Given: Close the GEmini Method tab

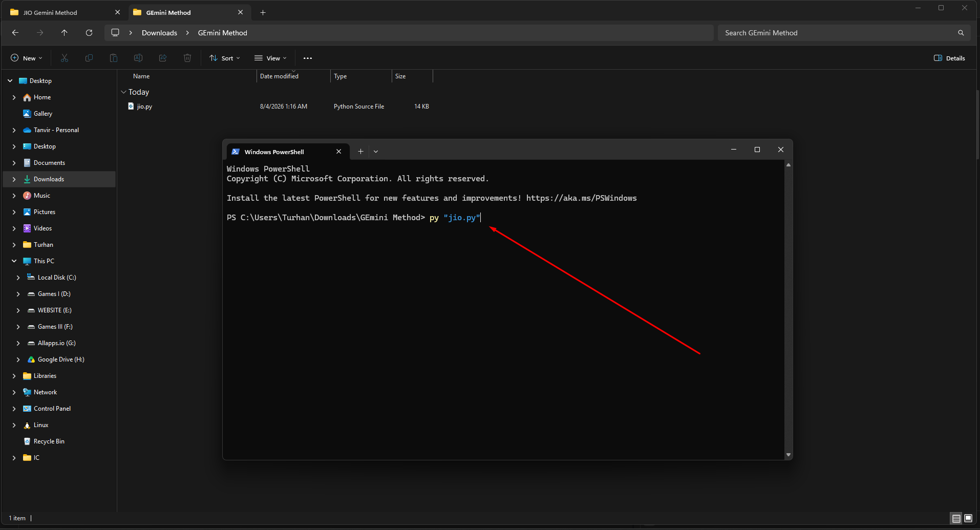Looking at the screenshot, I should tap(241, 12).
